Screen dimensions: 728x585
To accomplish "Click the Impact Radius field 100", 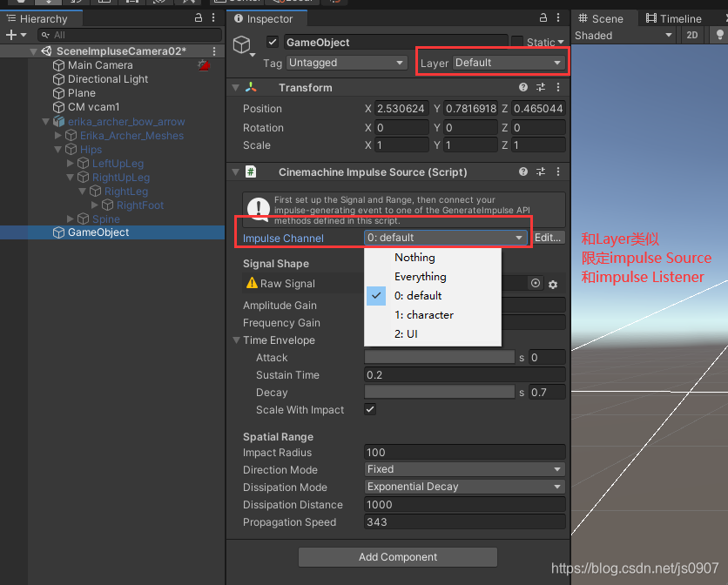I will [x=465, y=452].
